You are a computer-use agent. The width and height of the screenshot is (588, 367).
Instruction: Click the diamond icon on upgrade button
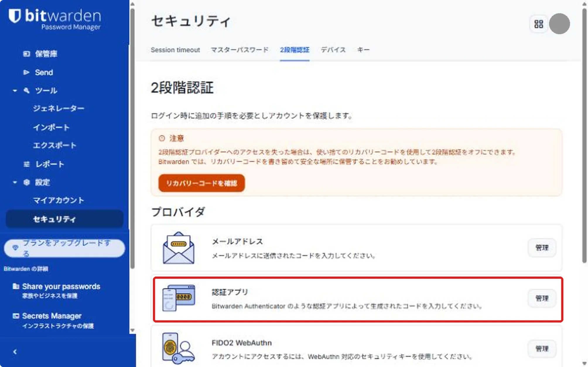click(16, 248)
